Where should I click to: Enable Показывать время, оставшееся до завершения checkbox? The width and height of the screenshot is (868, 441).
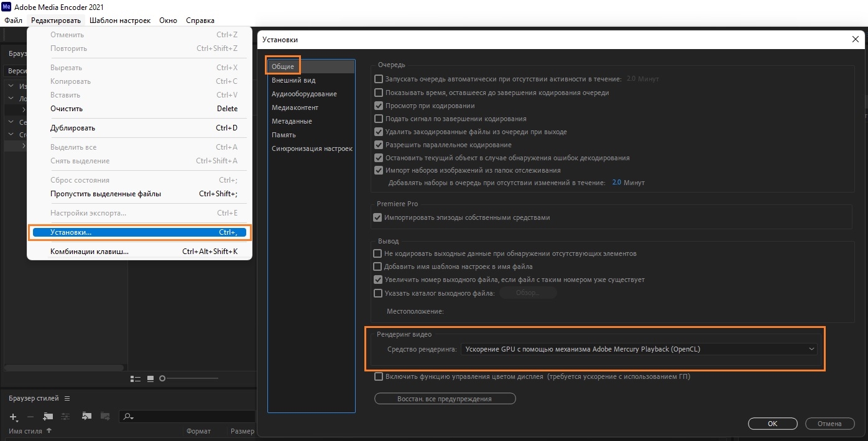click(378, 93)
